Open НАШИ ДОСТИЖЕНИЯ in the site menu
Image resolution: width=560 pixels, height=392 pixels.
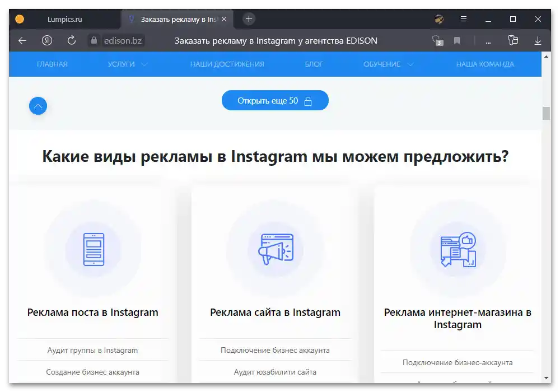tap(227, 64)
